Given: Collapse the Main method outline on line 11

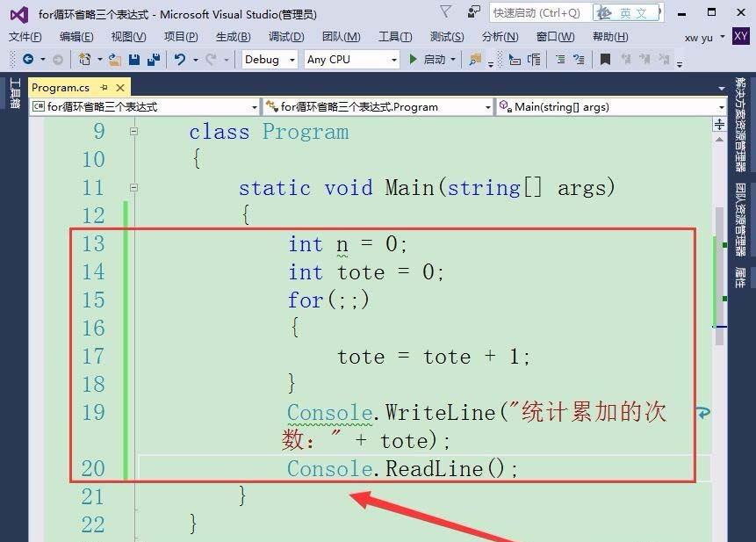Looking at the screenshot, I should (x=134, y=187).
